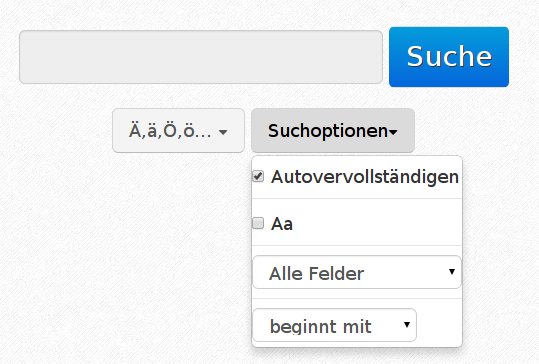Viewport: 539px width, 364px height.
Task: Open the Ä,ä,Ö,ö special characters dropdown
Action: 178,131
